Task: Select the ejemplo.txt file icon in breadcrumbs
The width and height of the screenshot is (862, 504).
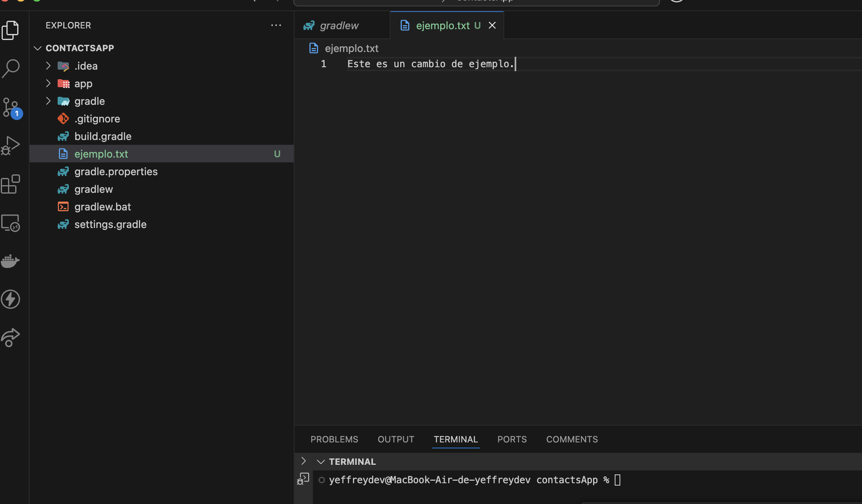Action: 314,48
